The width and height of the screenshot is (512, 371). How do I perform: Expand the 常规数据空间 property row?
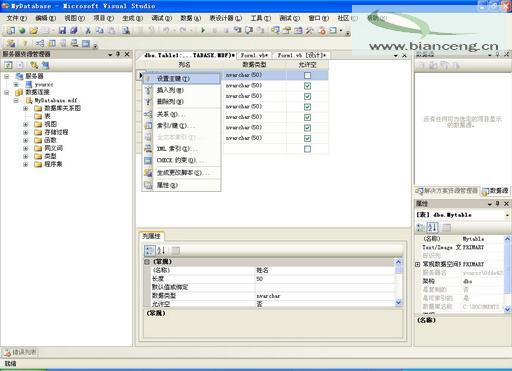(417, 264)
